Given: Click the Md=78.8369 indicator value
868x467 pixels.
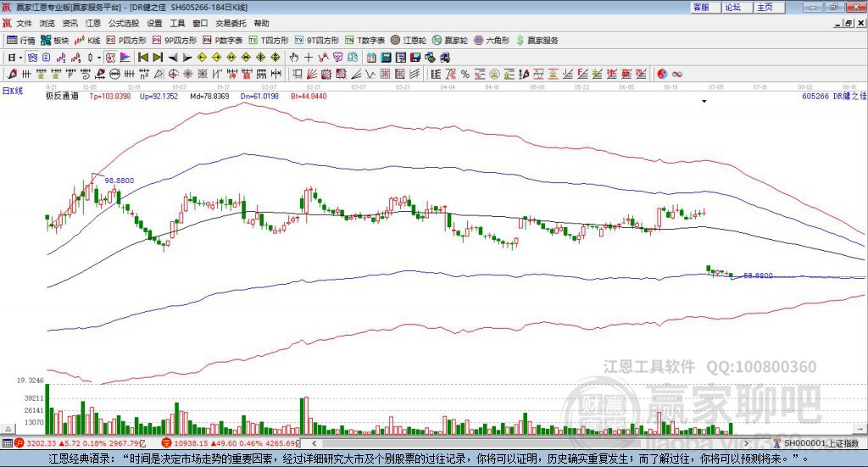Looking at the screenshot, I should (x=209, y=97).
